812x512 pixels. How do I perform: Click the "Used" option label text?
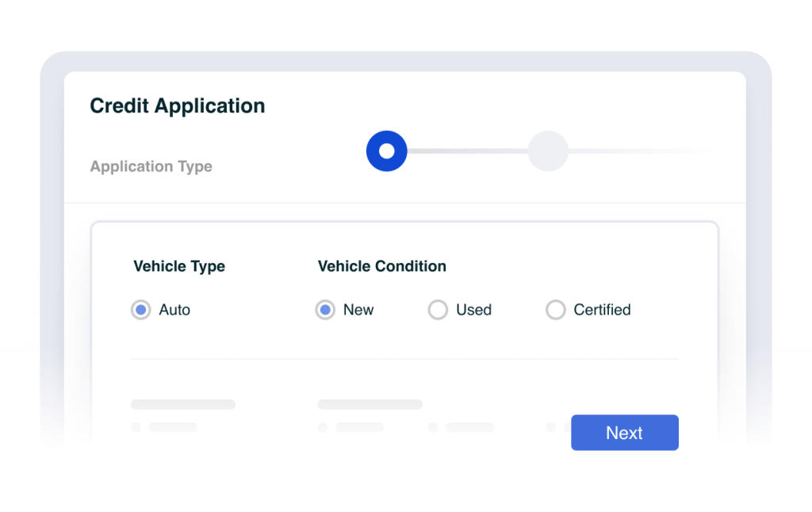(473, 310)
